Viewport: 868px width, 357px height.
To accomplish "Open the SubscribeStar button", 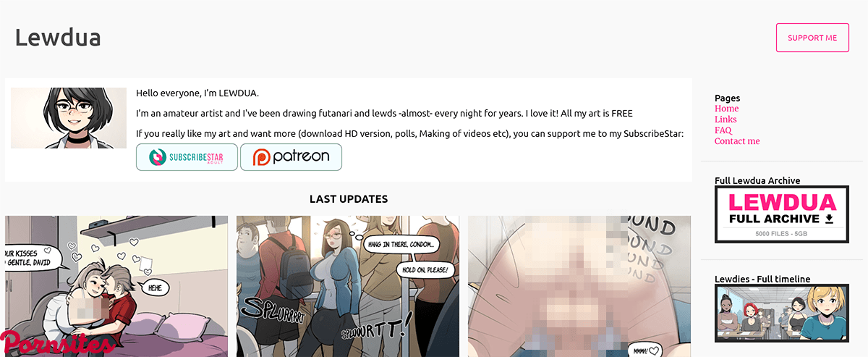I will [187, 157].
